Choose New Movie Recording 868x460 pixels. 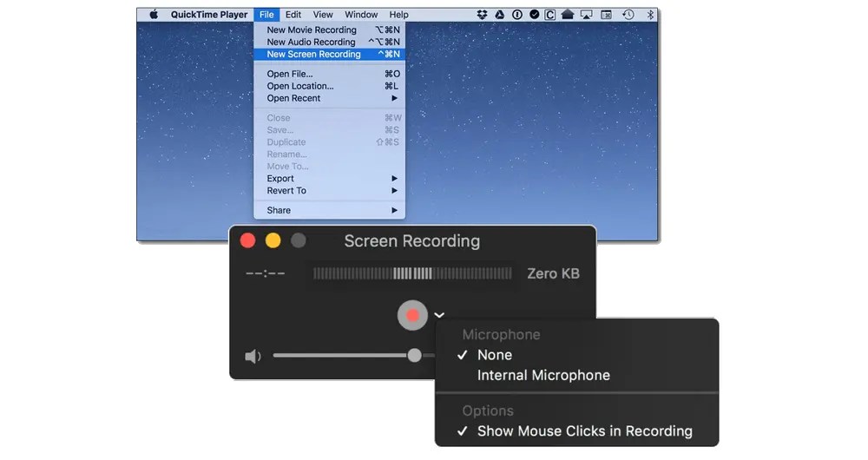329,30
